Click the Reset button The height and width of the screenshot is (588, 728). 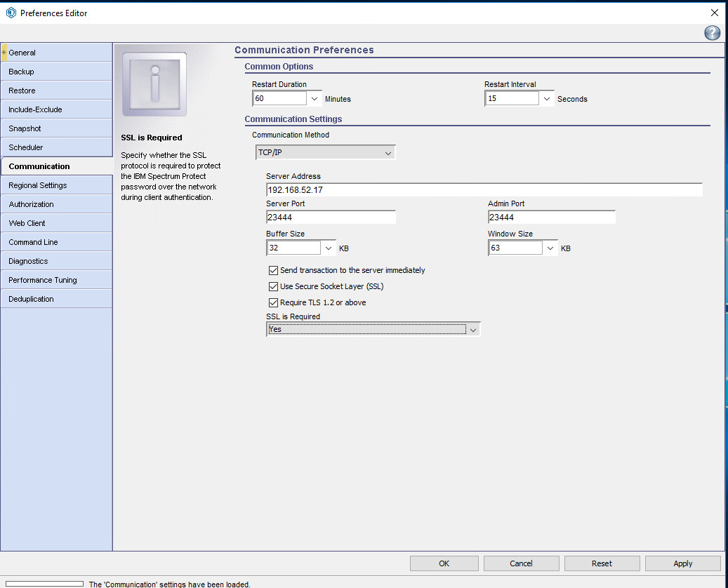click(x=602, y=563)
